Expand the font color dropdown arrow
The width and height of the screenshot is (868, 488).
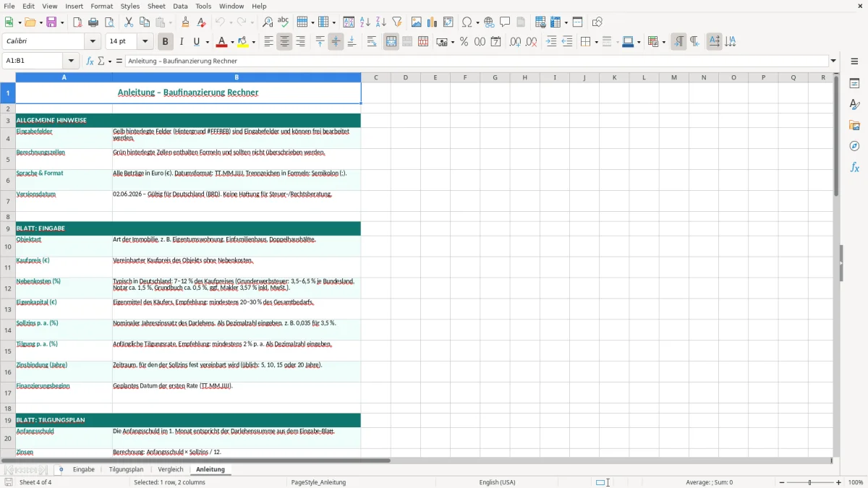click(x=232, y=42)
